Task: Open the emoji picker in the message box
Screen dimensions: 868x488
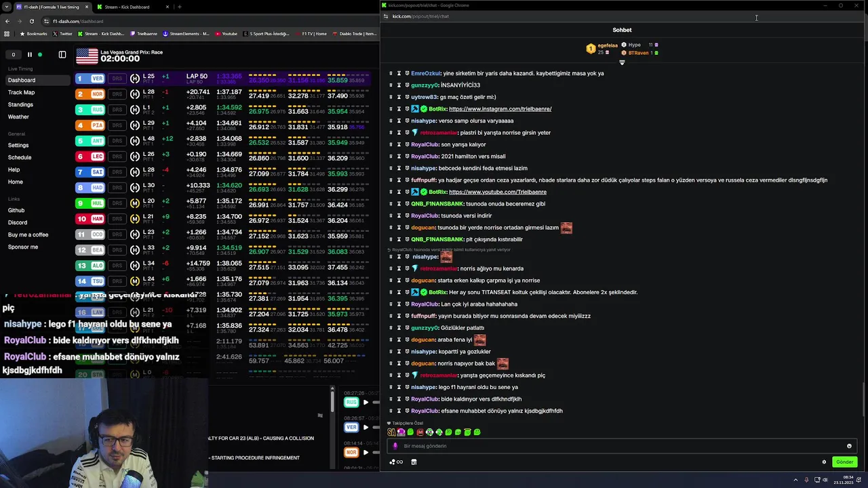Action: tap(849, 446)
